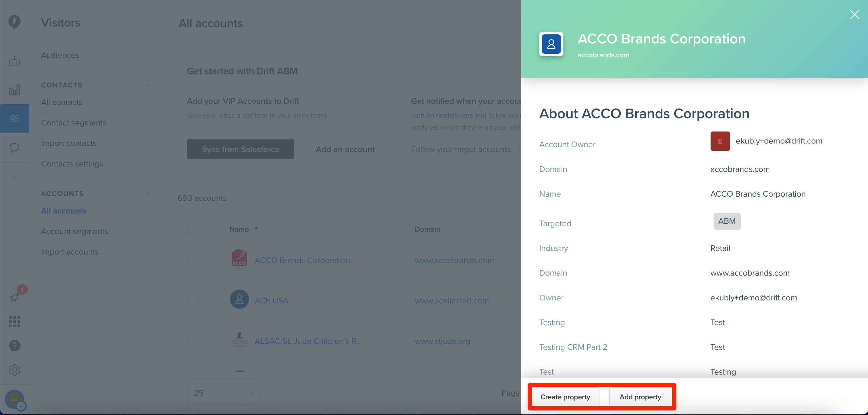Click the Create property button
Image resolution: width=868 pixels, height=415 pixels.
point(565,397)
